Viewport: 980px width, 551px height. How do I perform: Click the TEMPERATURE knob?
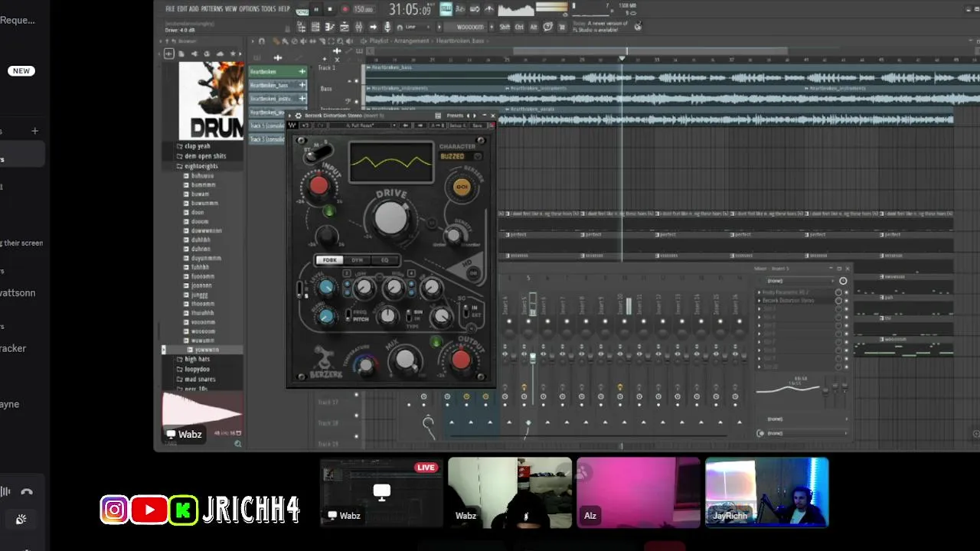tap(366, 365)
